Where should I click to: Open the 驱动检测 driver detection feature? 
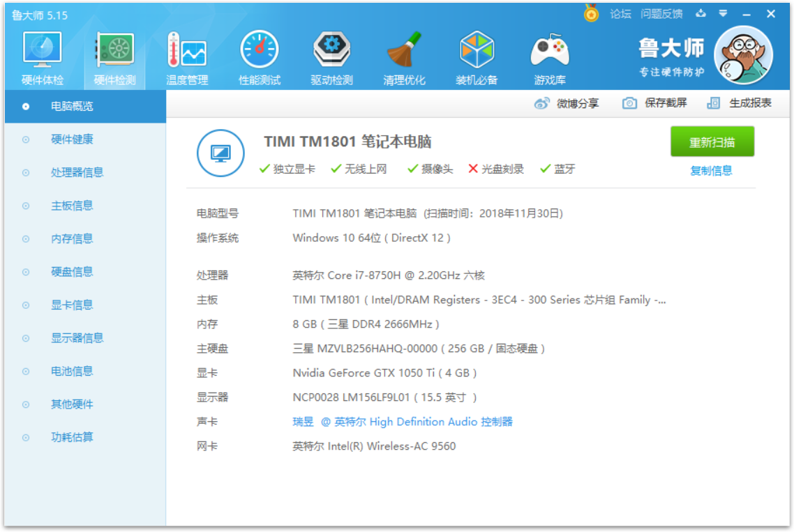point(331,56)
